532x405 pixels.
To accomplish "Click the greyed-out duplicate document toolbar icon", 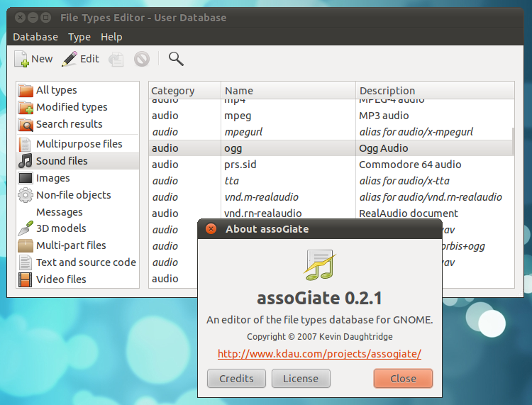I will point(116,60).
